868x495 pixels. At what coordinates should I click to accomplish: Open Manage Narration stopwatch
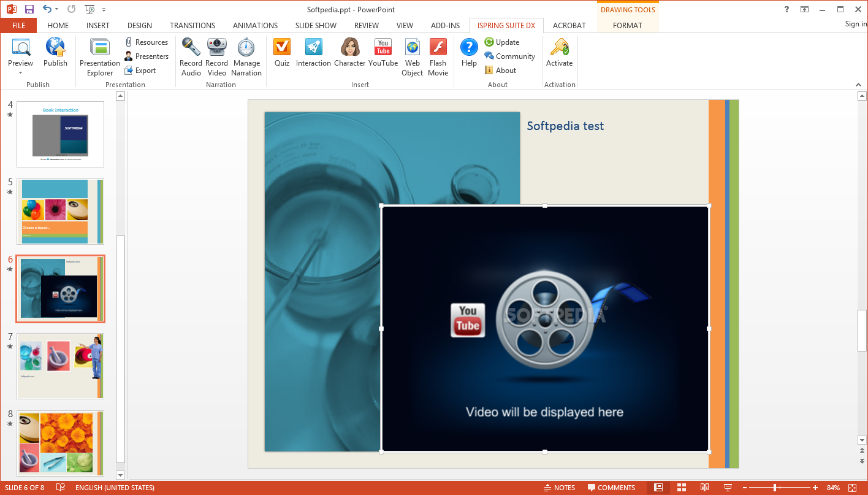pos(246,57)
